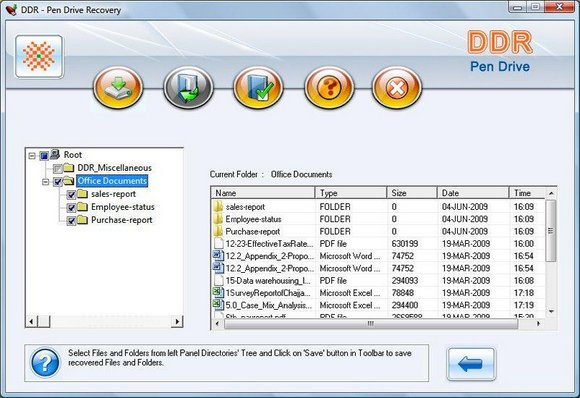This screenshot has height=398, width=580.
Task: Select the 5.0_Case_Mix_Analysis file name
Action: tap(269, 305)
